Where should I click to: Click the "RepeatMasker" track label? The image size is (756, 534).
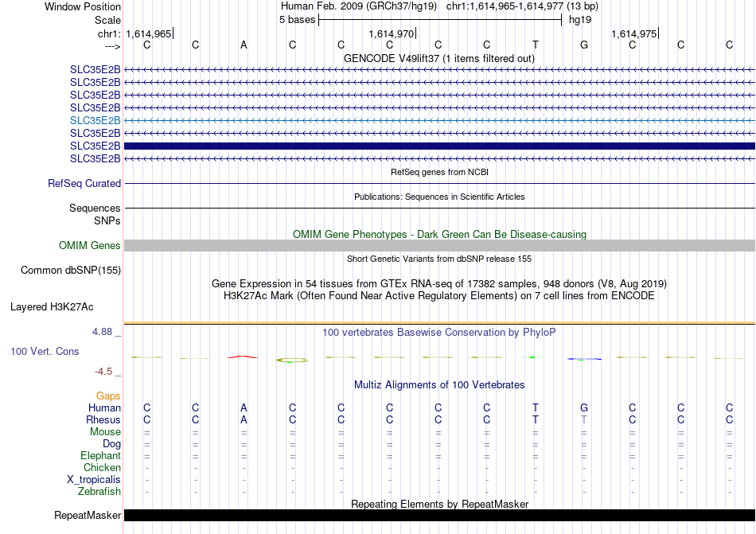pyautogui.click(x=88, y=516)
